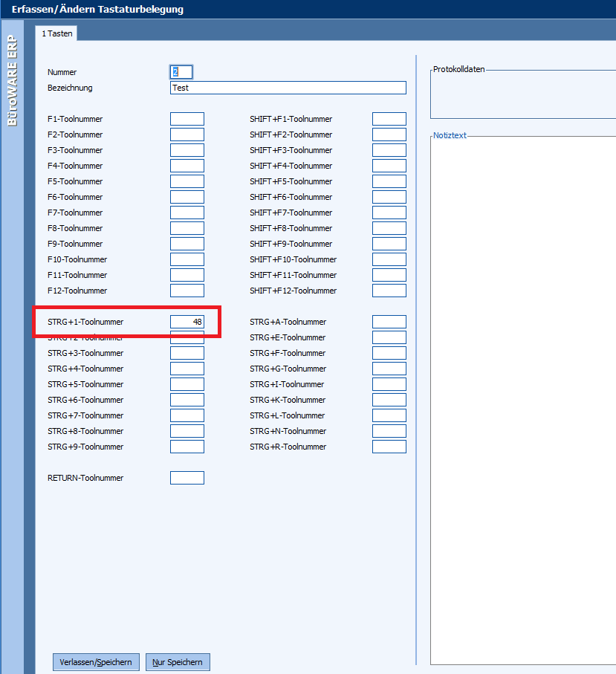The height and width of the screenshot is (674, 616).
Task: Click the STRG+A-Toolnummer input field
Action: [389, 322]
